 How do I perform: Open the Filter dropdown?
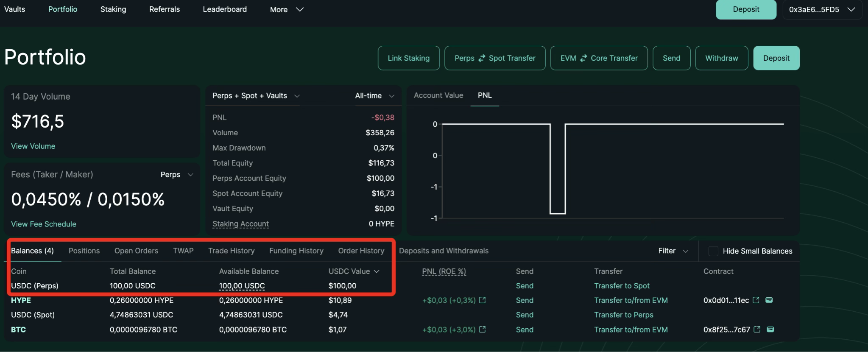[673, 251]
